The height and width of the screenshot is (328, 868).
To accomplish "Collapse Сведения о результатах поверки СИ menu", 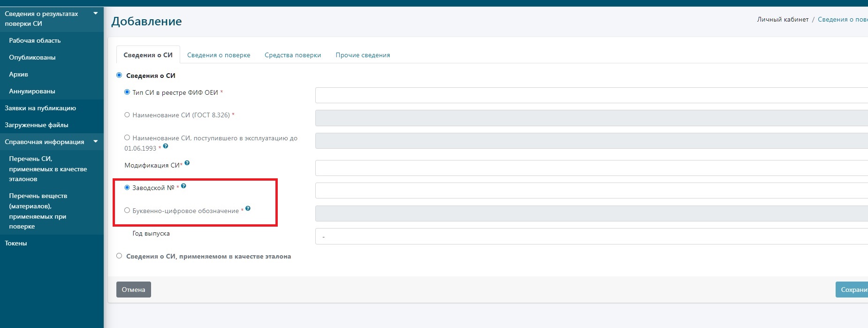I will (x=96, y=14).
